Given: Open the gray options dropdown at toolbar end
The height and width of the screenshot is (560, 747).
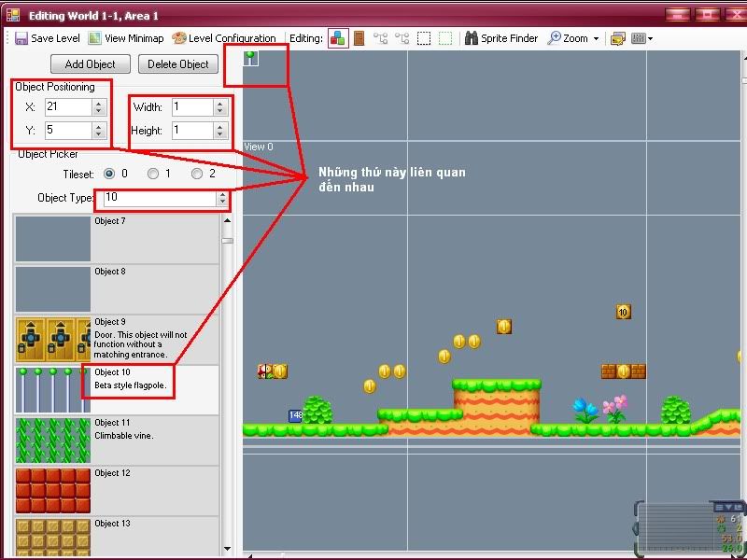Looking at the screenshot, I should click(641, 38).
